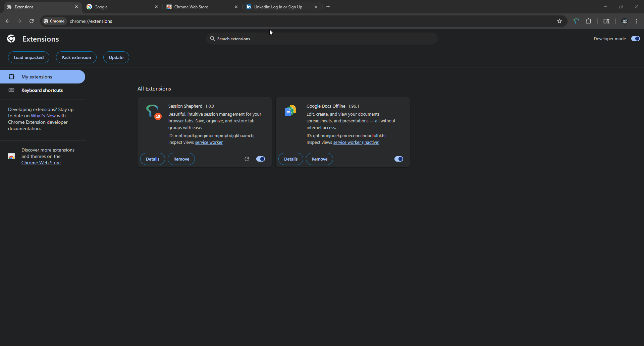Turn off Session Shepherd extension
Viewport: 644px width, 346px height.
pyautogui.click(x=261, y=159)
